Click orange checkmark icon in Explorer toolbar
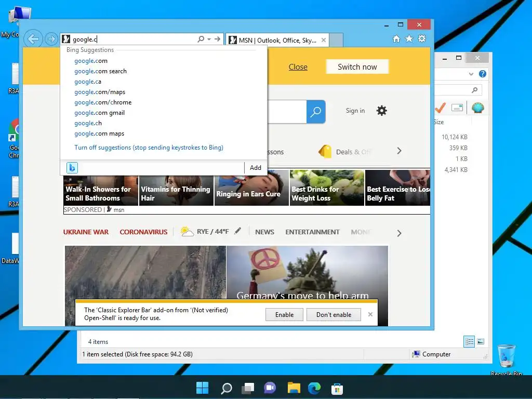The image size is (532, 399). 440,108
